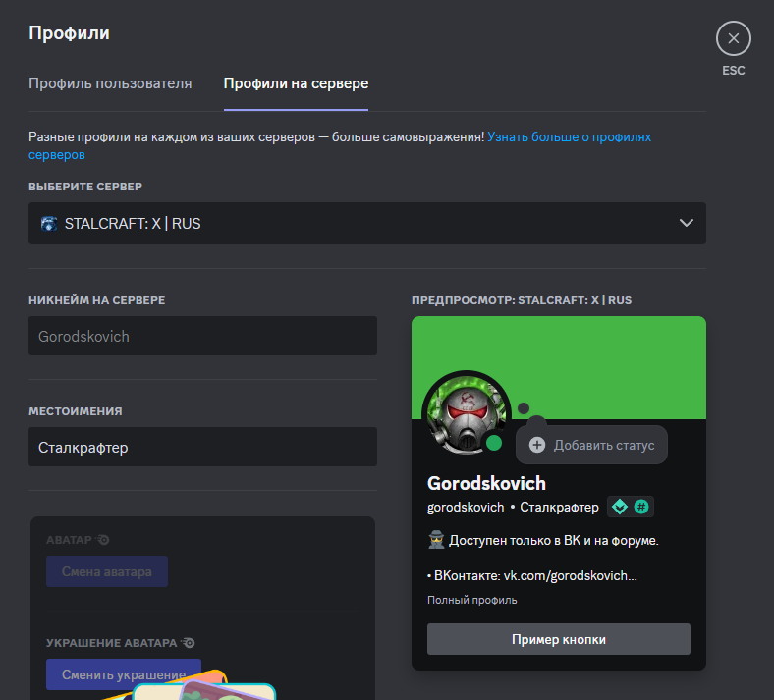Click the dropdown chevron on server selector
The width and height of the screenshot is (774, 700).
tap(687, 223)
